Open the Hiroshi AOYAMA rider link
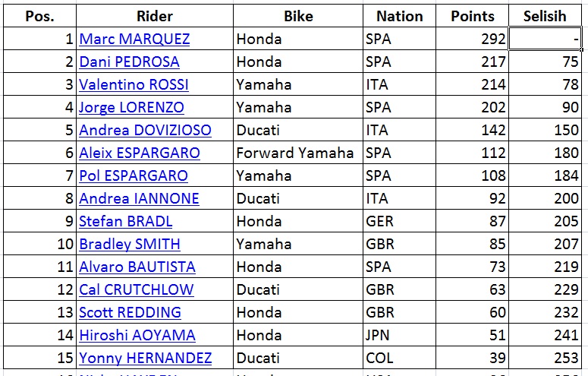The width and height of the screenshot is (588, 376). (x=137, y=336)
